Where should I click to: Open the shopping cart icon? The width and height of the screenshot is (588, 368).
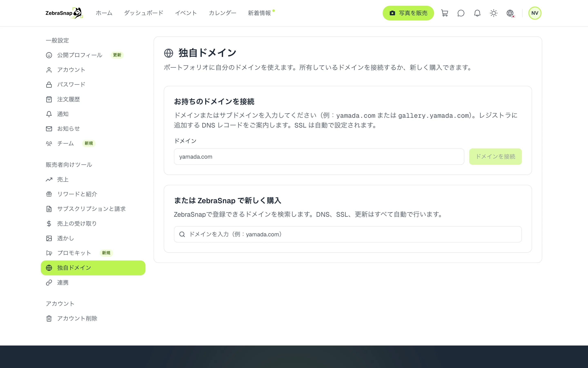pos(444,13)
